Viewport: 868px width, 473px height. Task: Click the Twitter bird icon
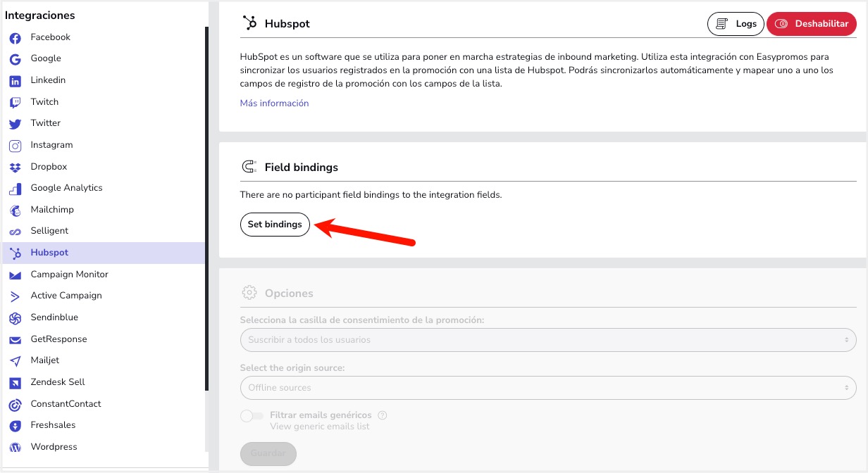15,124
